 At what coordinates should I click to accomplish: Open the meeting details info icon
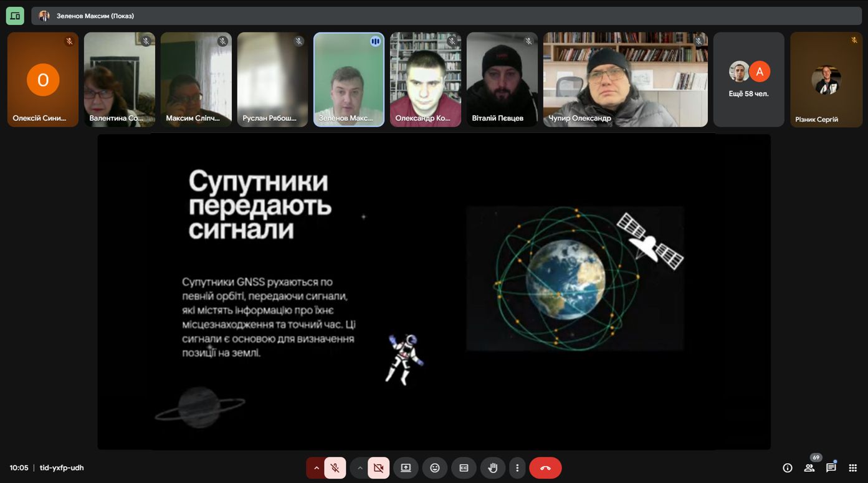click(788, 468)
